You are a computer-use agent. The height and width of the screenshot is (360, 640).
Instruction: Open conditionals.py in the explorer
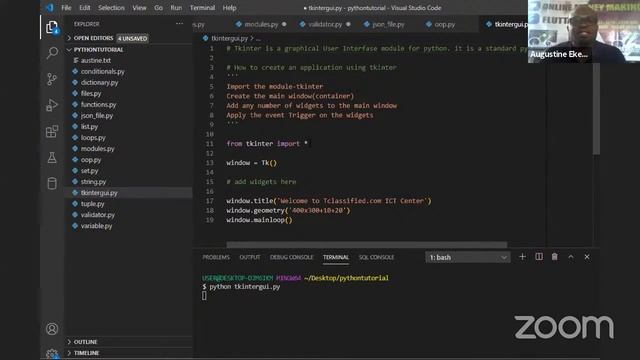pos(129,71)
